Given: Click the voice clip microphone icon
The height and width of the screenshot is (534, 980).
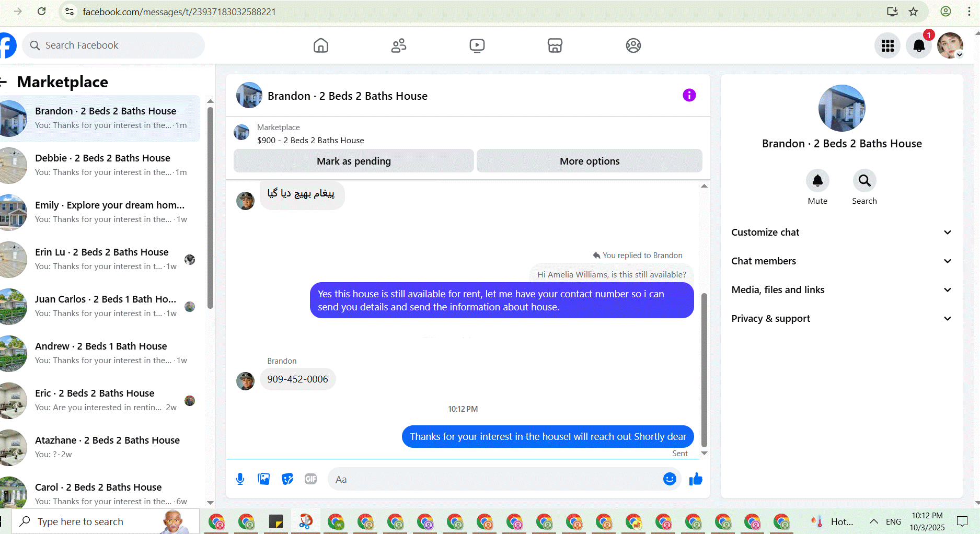Looking at the screenshot, I should pos(240,479).
